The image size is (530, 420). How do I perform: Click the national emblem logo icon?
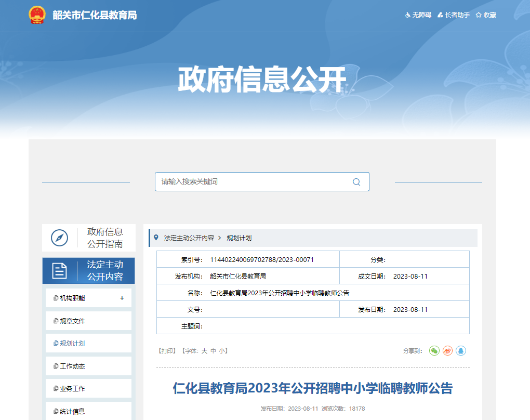pos(37,15)
